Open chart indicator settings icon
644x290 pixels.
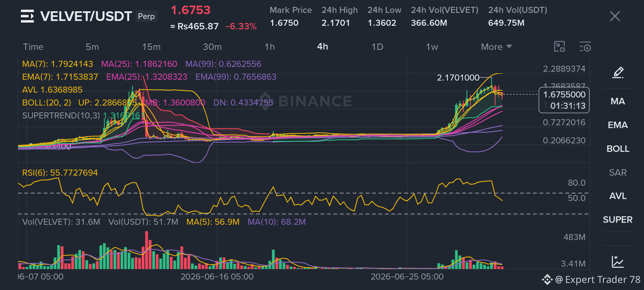click(x=585, y=47)
